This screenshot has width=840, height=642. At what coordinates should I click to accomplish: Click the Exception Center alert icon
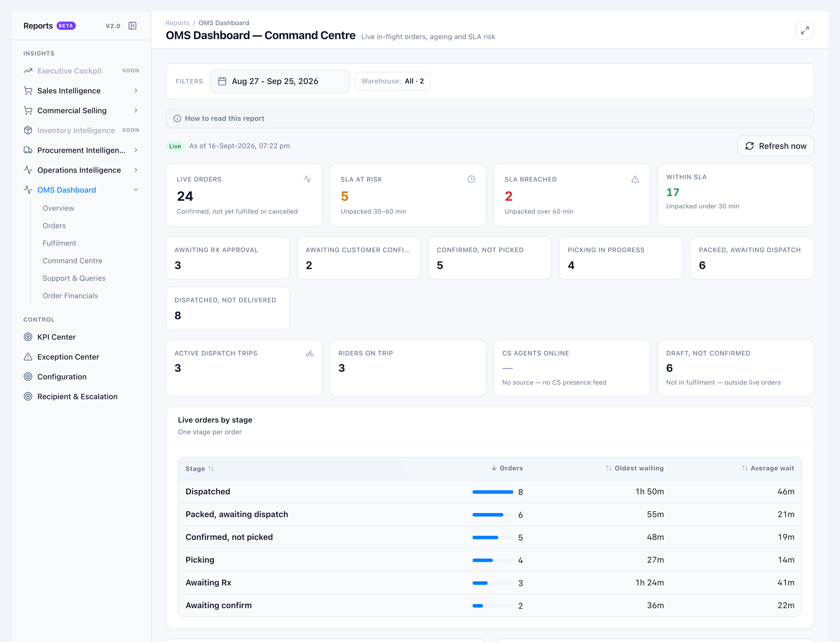pyautogui.click(x=28, y=357)
